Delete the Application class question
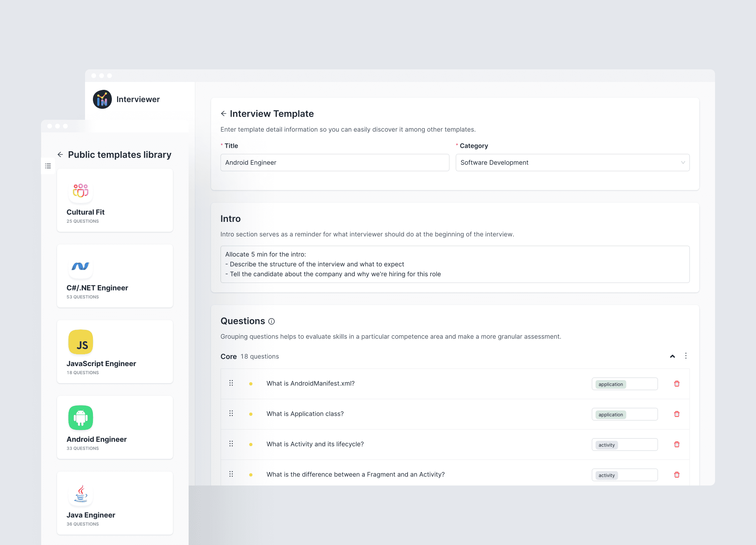This screenshot has width=756, height=545. click(x=676, y=414)
